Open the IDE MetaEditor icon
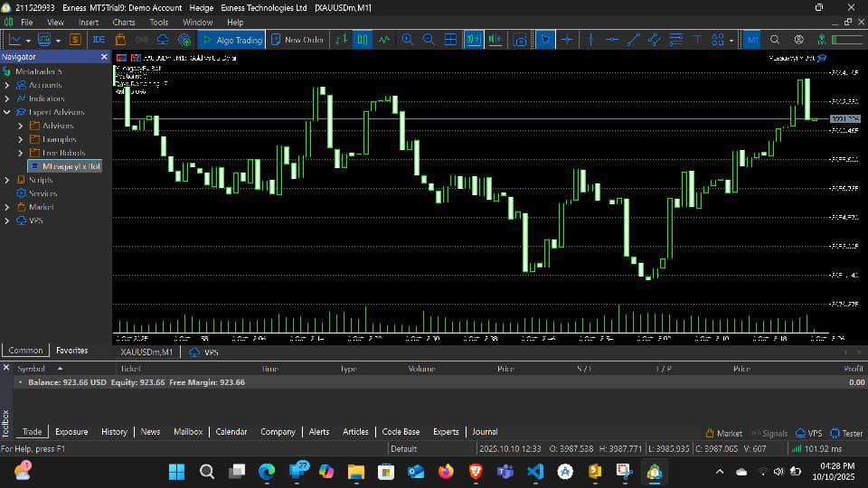The image size is (868, 488). 99,40
